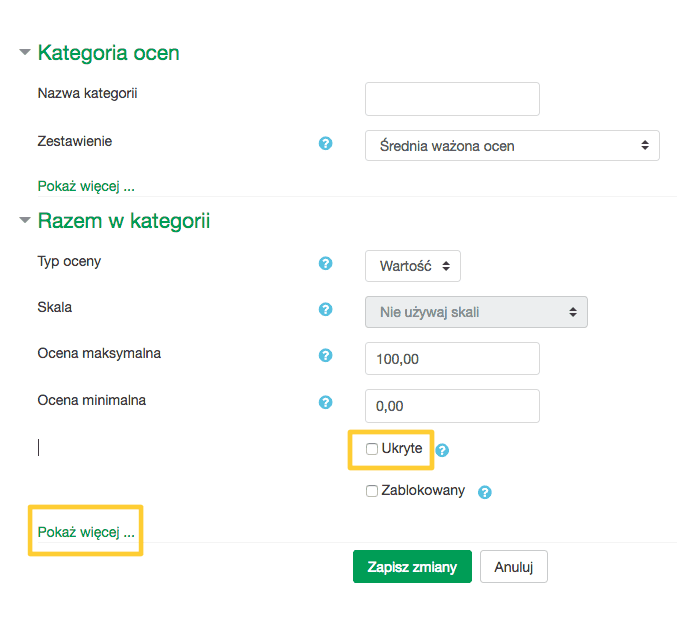677x618 pixels.
Task: Cancel with the Anuluj button
Action: click(x=514, y=567)
